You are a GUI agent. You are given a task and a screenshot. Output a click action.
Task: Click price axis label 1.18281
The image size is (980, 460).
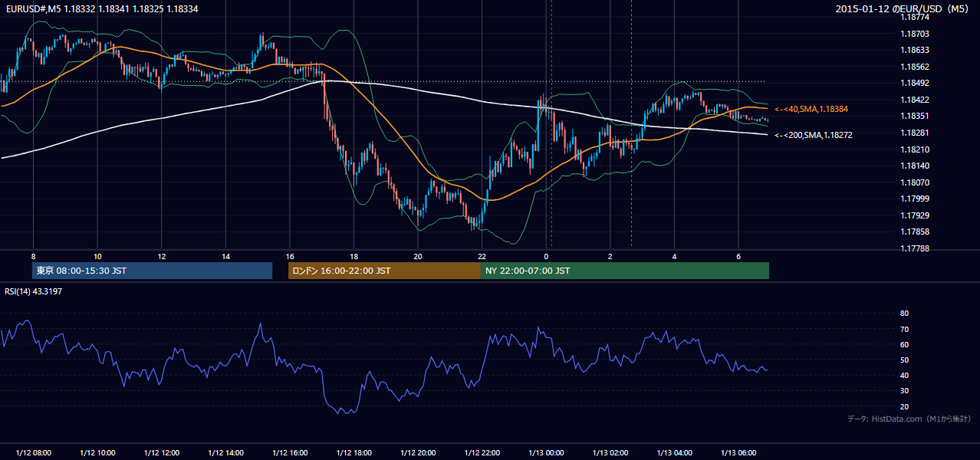(915, 133)
